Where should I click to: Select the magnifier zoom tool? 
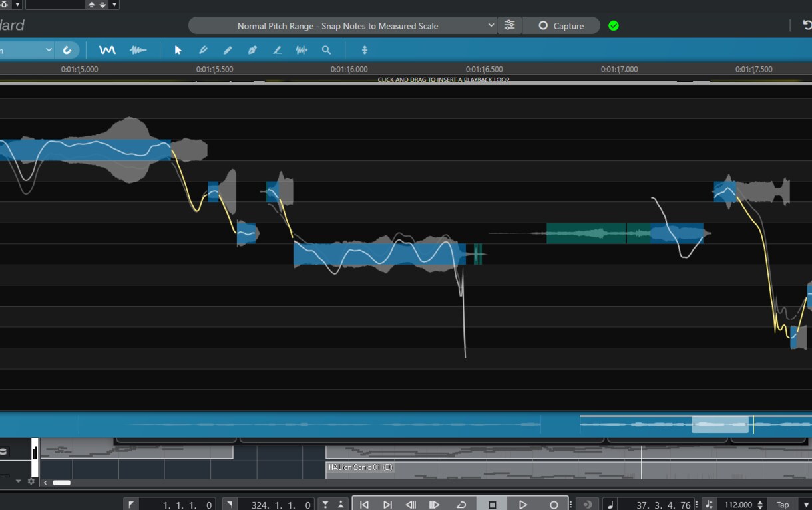tap(326, 50)
